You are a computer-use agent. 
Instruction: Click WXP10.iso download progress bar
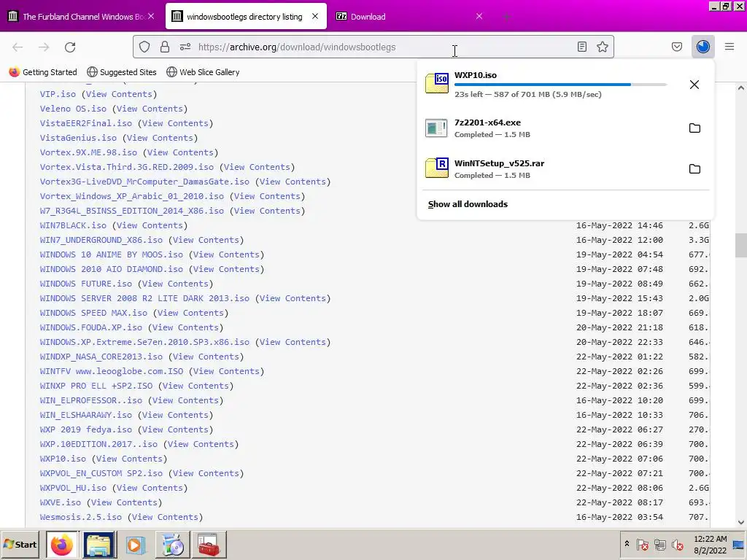560,85
